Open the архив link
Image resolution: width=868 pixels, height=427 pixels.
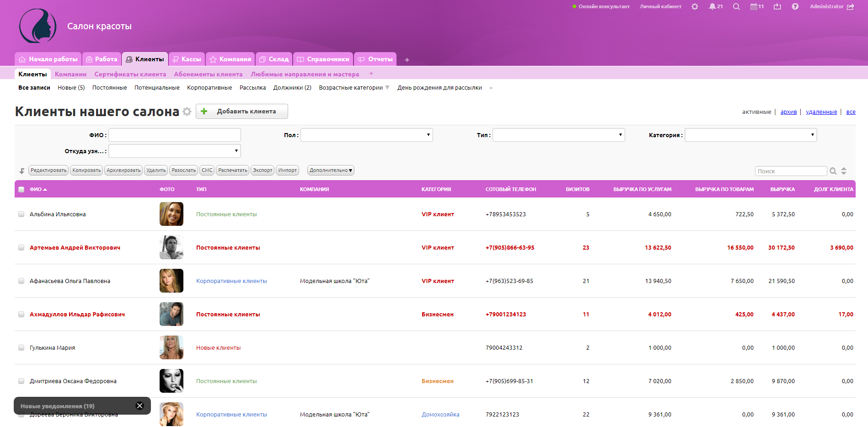coord(788,112)
